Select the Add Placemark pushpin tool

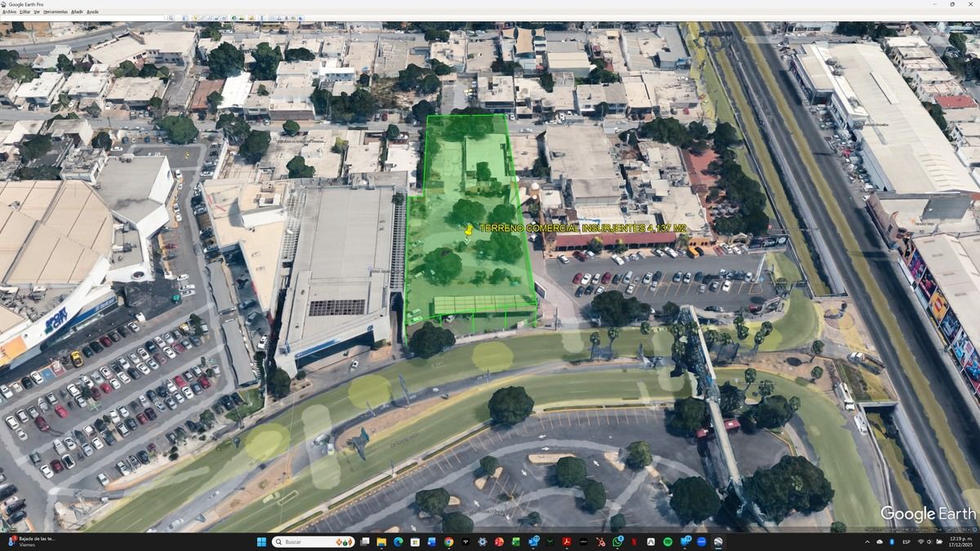(194, 18)
